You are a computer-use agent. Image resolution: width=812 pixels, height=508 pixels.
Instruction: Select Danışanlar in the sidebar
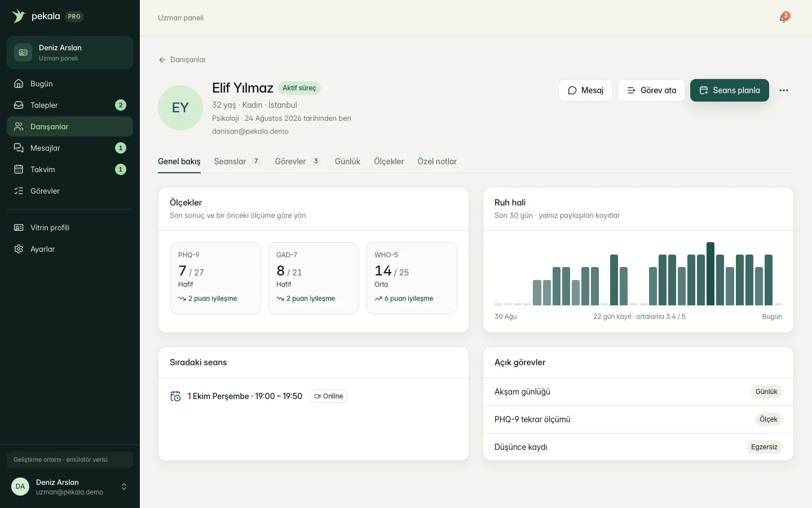coord(70,126)
